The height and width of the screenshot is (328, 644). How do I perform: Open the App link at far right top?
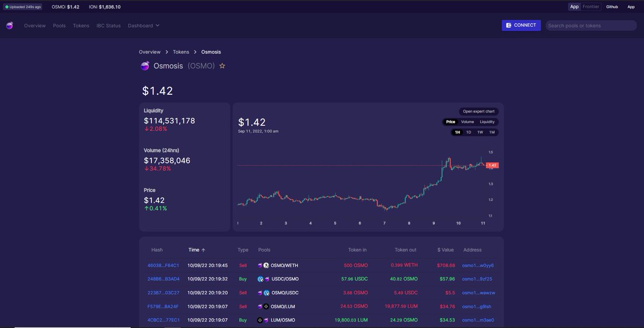pyautogui.click(x=631, y=7)
